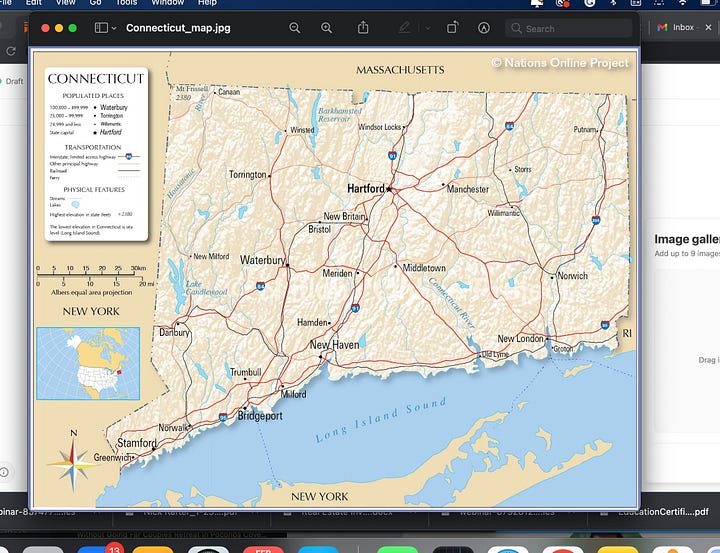This screenshot has width=720, height=553.
Task: Click the MASSACHUSETTS label on the map
Action: click(x=400, y=70)
